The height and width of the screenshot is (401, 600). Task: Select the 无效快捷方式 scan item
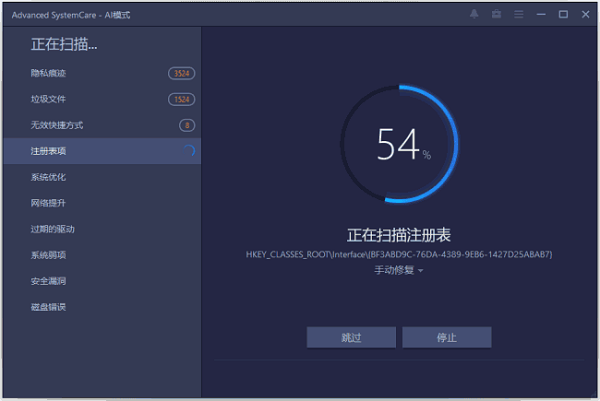tap(102, 125)
